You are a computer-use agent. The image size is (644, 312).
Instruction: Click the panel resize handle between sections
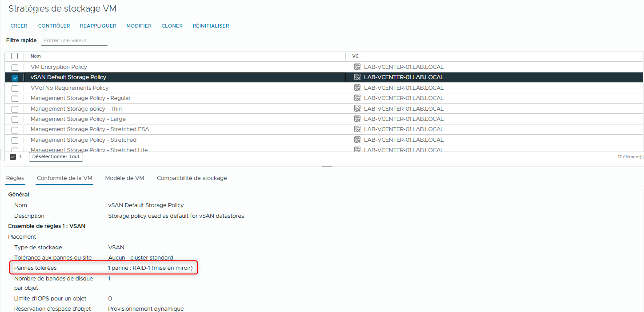[327, 167]
